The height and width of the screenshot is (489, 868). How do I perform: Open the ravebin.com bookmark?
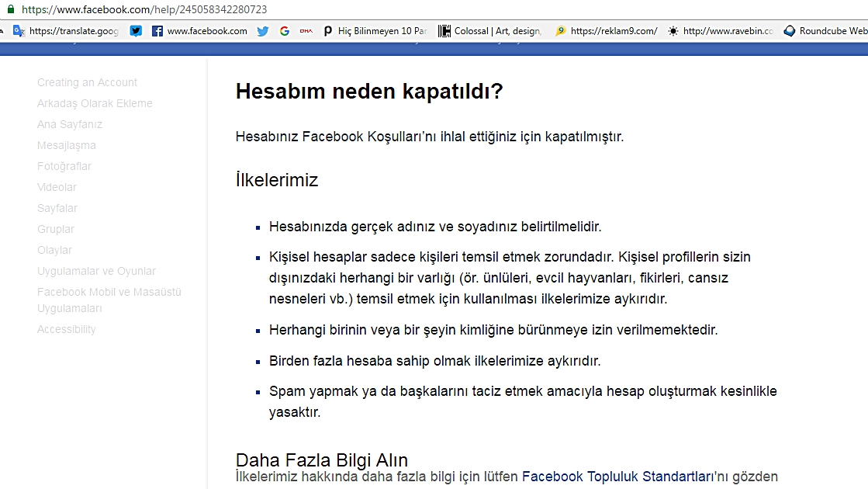pos(728,31)
